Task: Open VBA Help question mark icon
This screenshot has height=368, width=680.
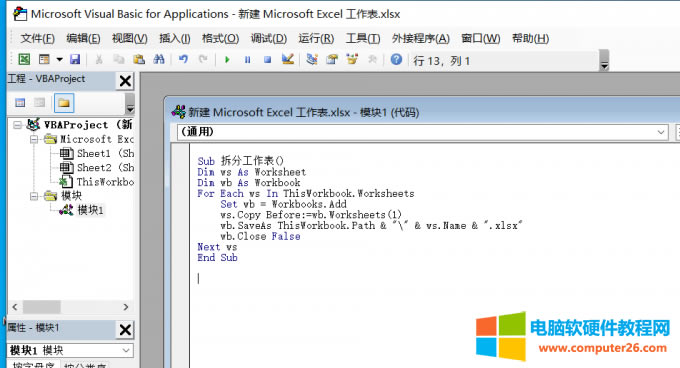Action: [x=396, y=59]
